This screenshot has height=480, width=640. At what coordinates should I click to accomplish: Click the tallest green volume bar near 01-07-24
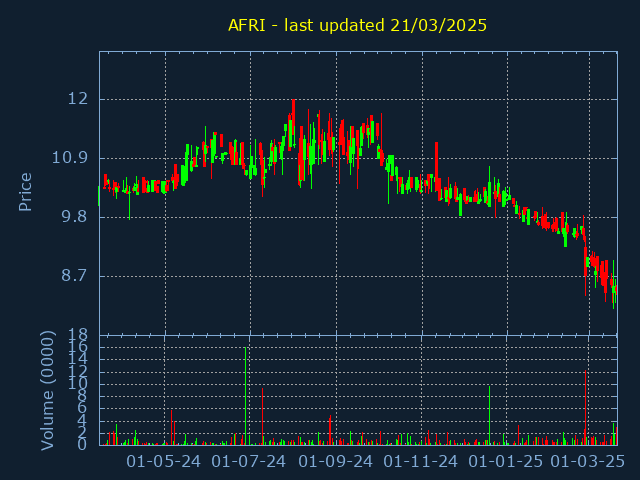[x=245, y=396]
